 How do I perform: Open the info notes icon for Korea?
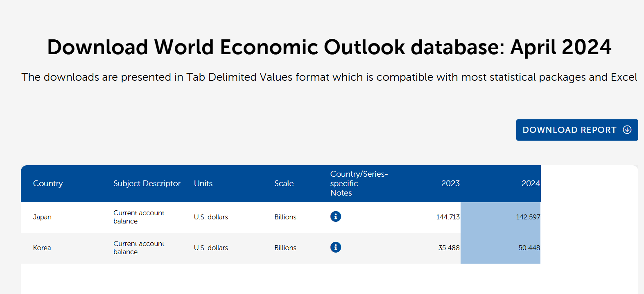pos(335,247)
